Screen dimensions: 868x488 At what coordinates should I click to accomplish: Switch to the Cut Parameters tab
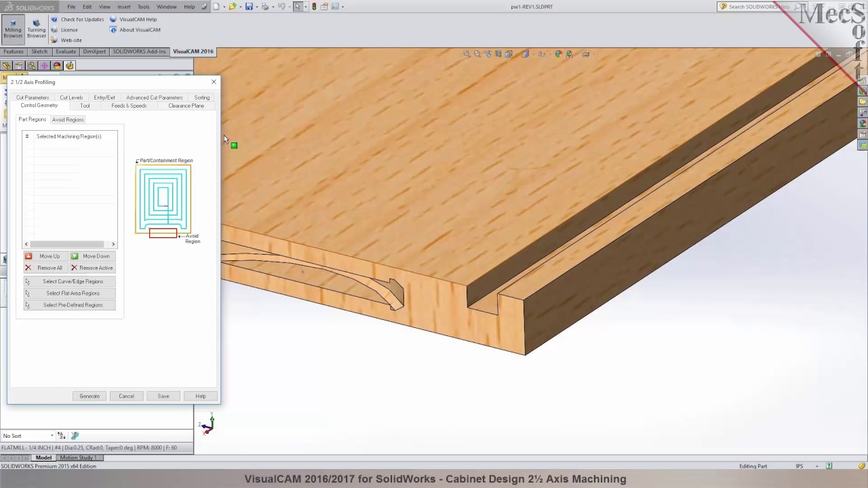[33, 98]
